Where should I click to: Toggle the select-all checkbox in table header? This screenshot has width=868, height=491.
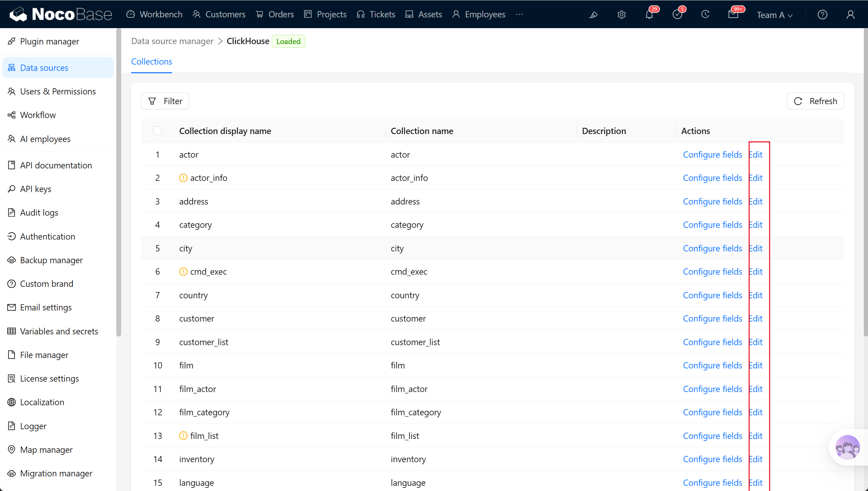coord(158,131)
